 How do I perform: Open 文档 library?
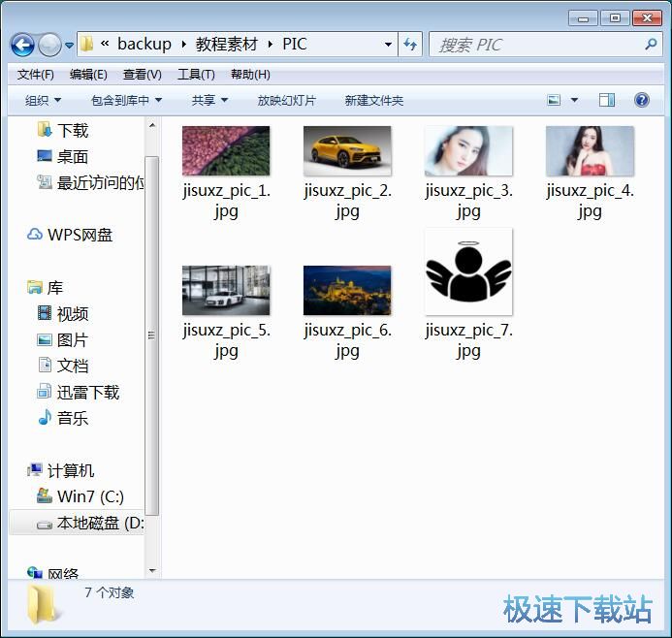(x=63, y=366)
